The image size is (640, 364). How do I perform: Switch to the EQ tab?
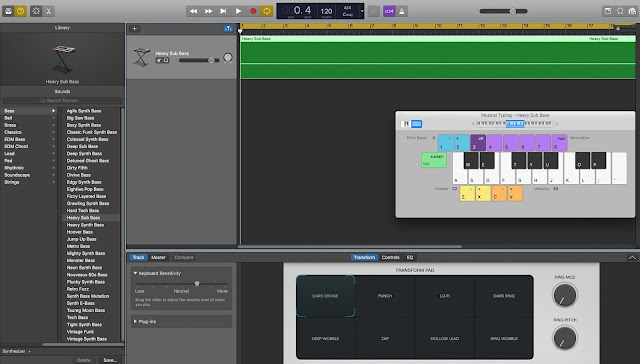410,257
